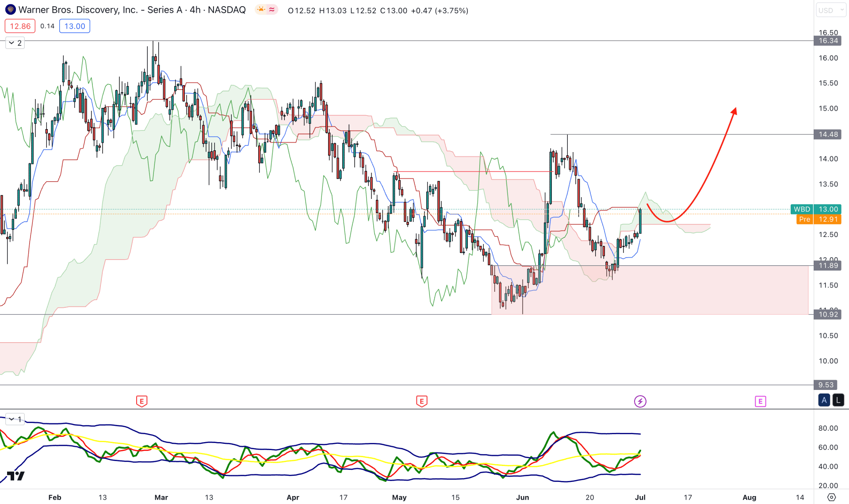The width and height of the screenshot is (849, 504).
Task: Click the Pre 12.91 pre-market price label
Action: [x=819, y=219]
